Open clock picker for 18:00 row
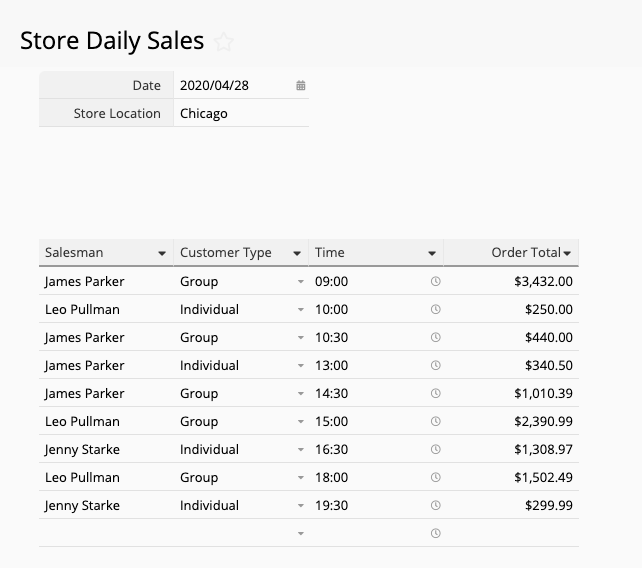642x568 pixels. tap(436, 477)
